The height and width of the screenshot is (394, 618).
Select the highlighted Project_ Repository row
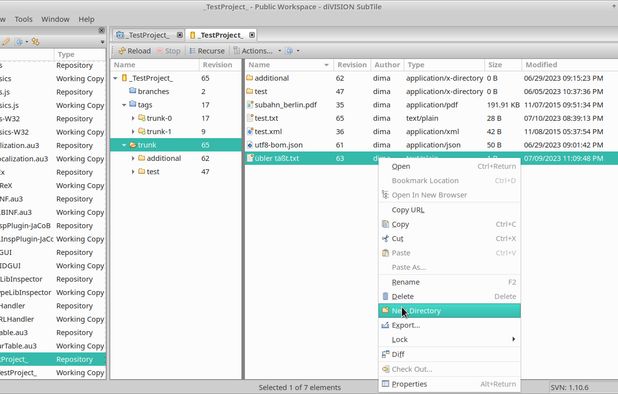coord(53,359)
